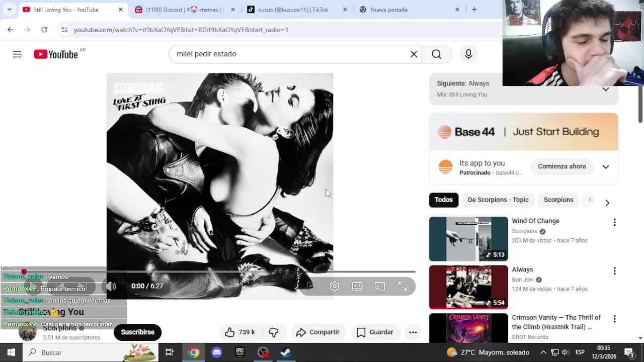Toggle the subtitles button in the player
Viewport: 644px width, 362px height.
pyautogui.click(x=311, y=286)
